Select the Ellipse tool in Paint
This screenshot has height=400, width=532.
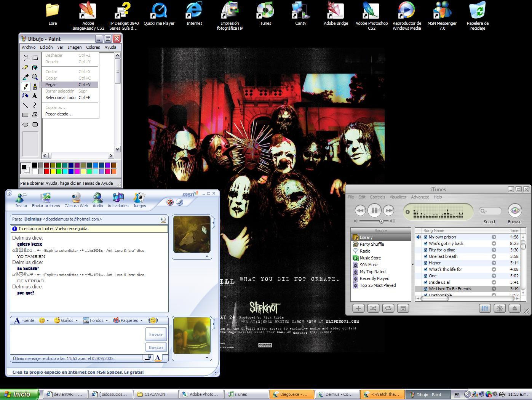(26, 124)
